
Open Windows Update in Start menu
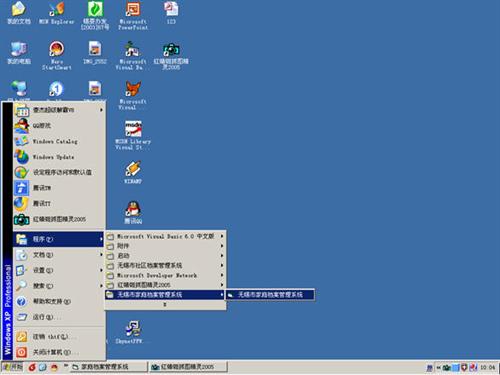point(59,157)
